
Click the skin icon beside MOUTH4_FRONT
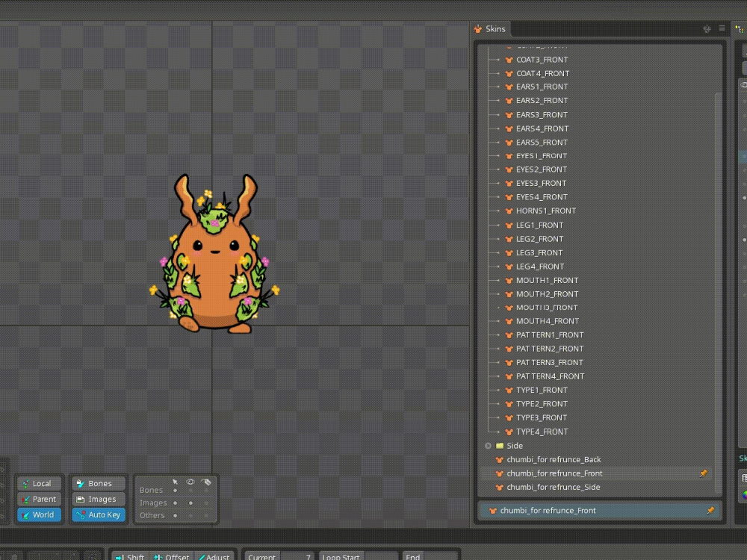click(509, 321)
